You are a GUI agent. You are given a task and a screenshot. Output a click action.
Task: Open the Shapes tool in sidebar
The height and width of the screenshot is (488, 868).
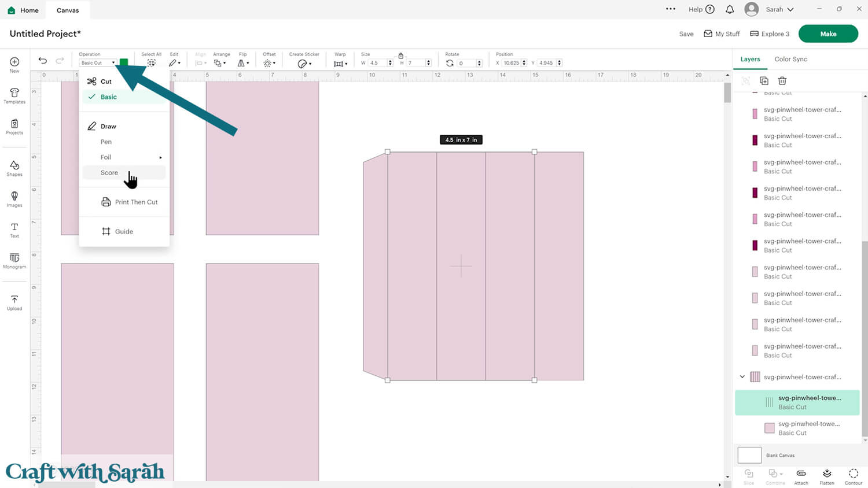[x=14, y=168]
